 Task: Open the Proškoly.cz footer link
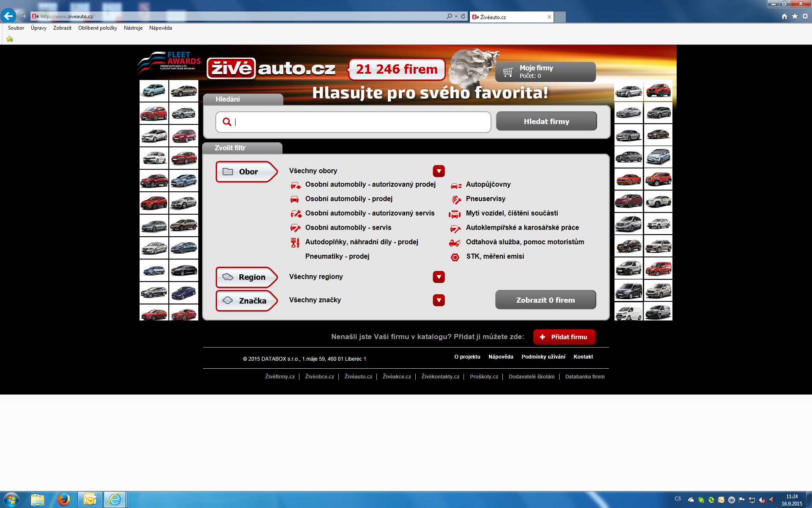click(484, 377)
